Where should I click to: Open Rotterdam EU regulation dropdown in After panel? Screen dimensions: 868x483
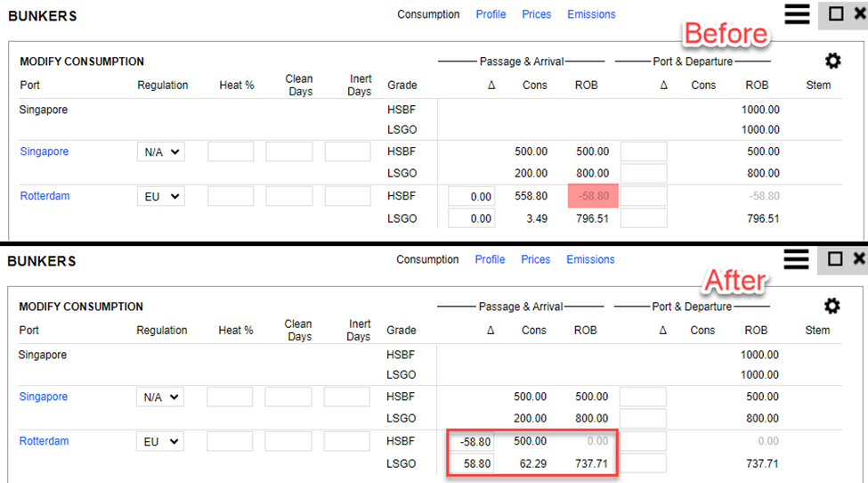tap(160, 441)
